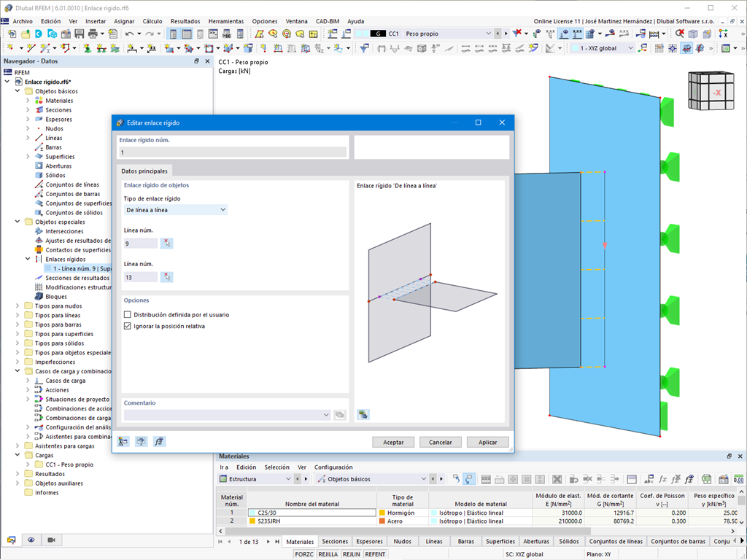Open the Dlubal Center 'D' icon

click(39, 34)
